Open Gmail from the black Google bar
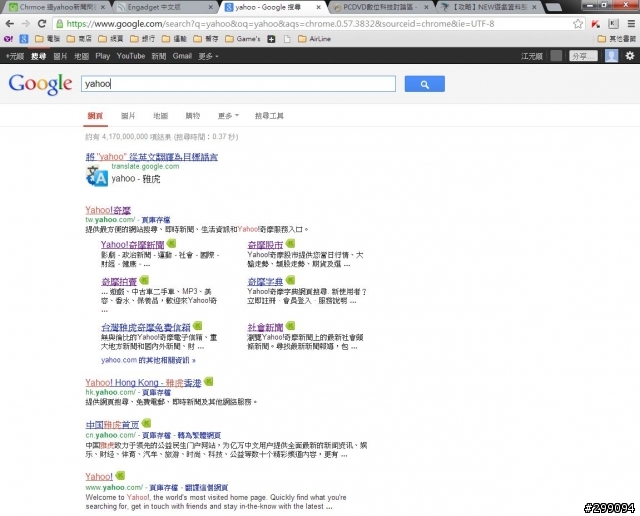Viewport: 640px width, 516px height. 182,56
